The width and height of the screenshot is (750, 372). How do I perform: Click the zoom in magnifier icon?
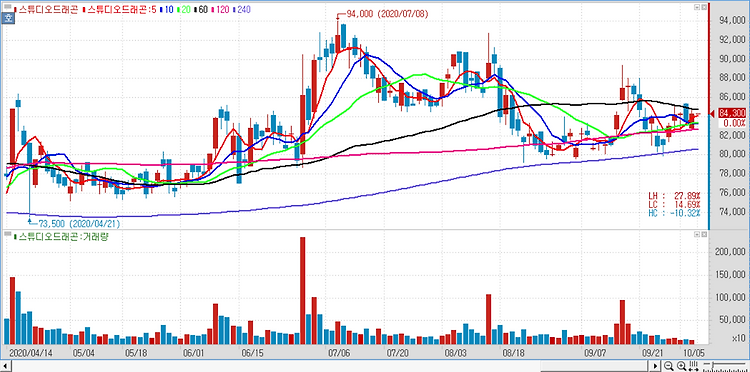coord(682,366)
